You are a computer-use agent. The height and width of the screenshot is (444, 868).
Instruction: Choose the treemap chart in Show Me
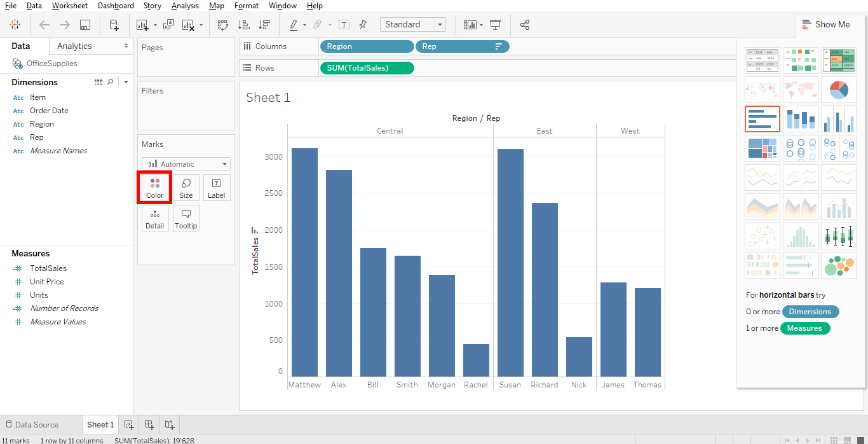[763, 148]
